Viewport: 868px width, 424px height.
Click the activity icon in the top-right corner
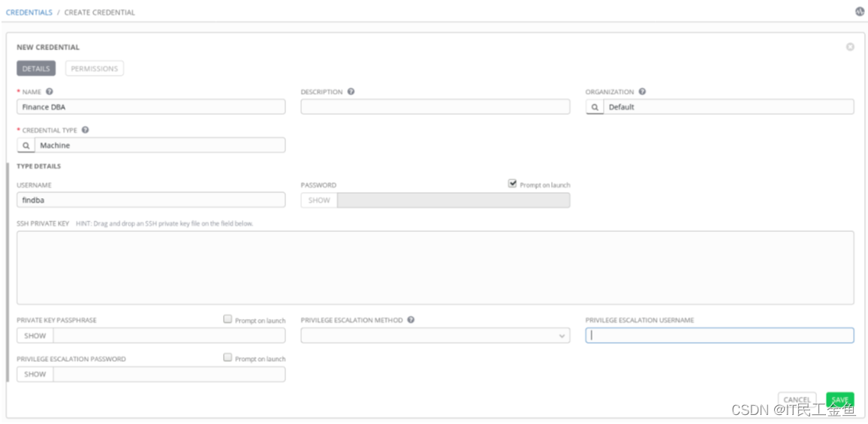tap(860, 11)
